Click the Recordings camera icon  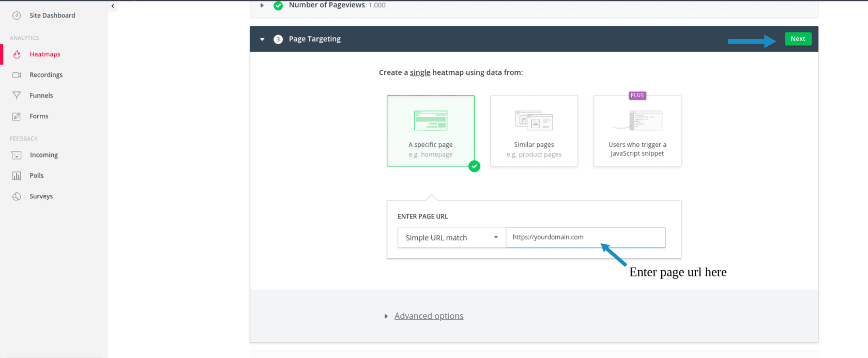pos(17,75)
